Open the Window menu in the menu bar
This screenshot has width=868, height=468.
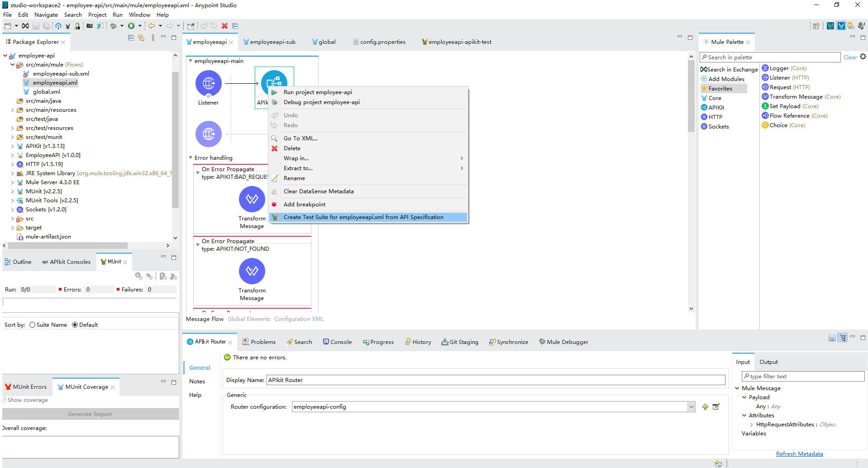click(x=139, y=15)
